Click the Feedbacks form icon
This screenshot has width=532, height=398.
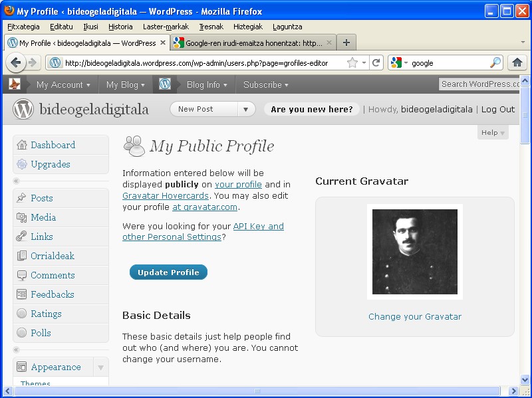[21, 294]
